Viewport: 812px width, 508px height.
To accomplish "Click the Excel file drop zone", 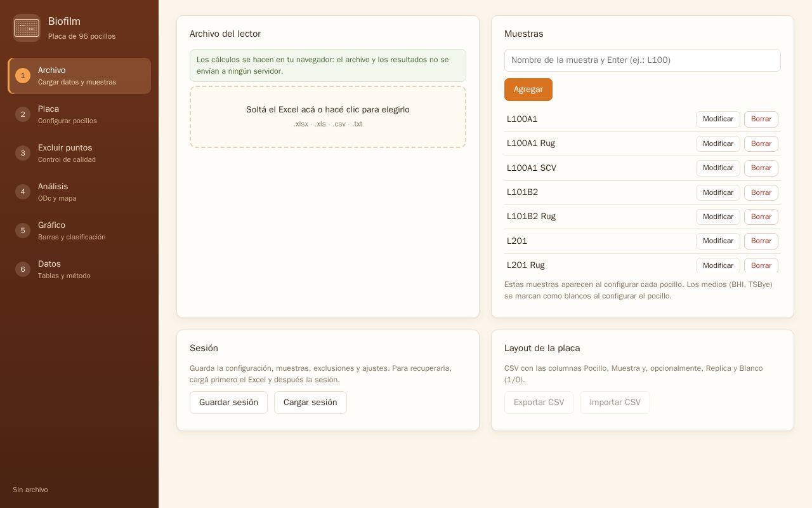I will click(328, 117).
